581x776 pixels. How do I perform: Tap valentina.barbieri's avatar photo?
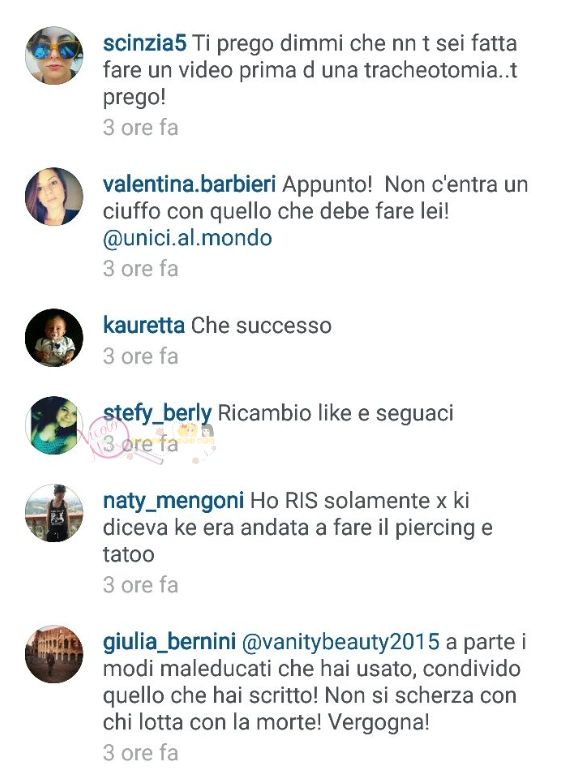54,196
